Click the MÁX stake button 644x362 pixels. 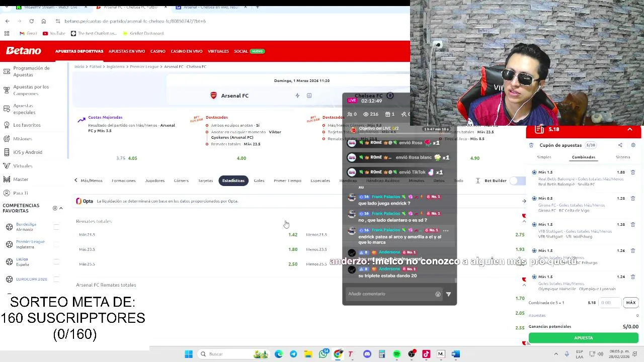(631, 303)
